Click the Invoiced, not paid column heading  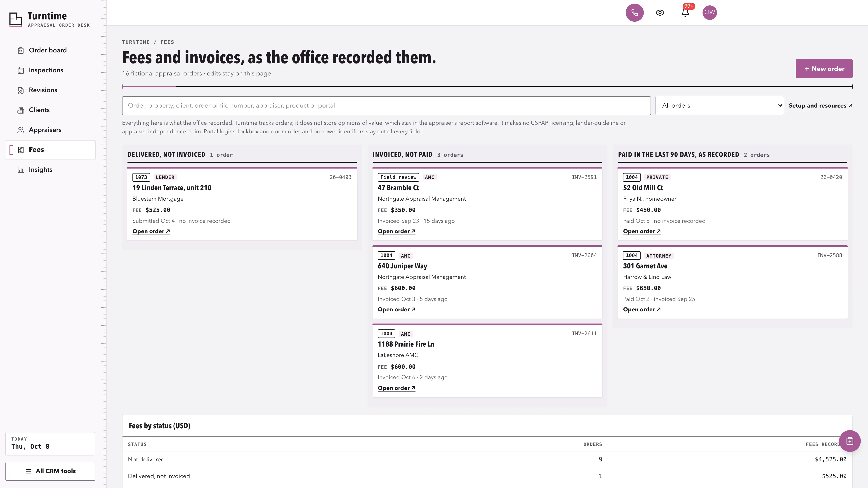[x=402, y=155]
